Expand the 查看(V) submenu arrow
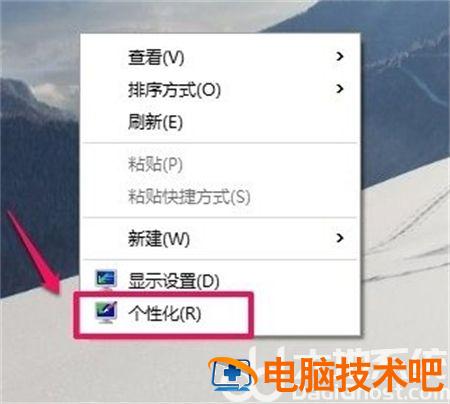This screenshot has width=450, height=404. [339, 57]
